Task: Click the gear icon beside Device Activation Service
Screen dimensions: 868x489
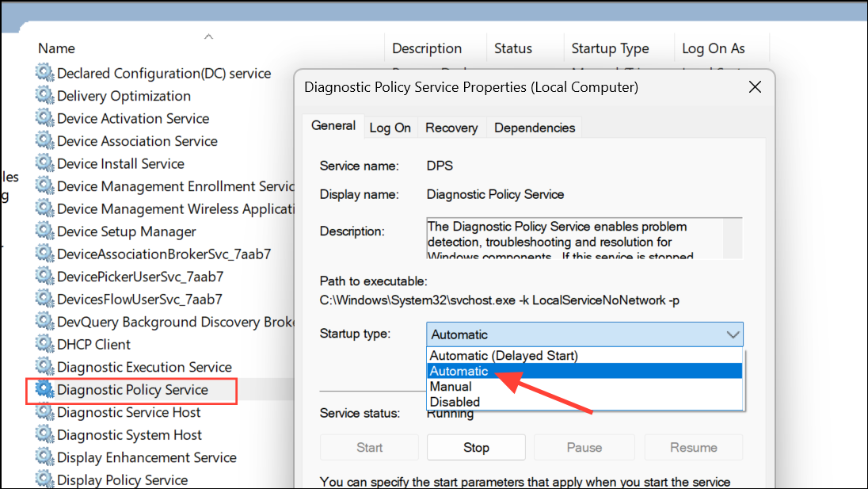Action: click(45, 118)
